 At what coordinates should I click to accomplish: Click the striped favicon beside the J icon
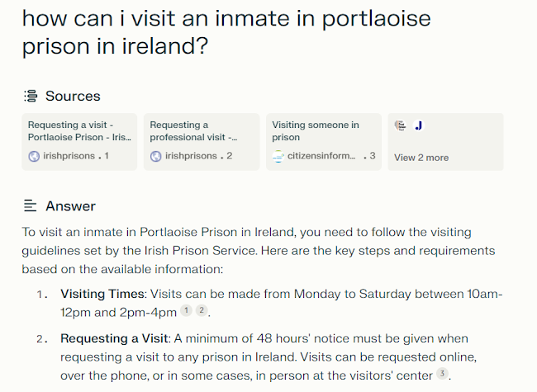[401, 125]
